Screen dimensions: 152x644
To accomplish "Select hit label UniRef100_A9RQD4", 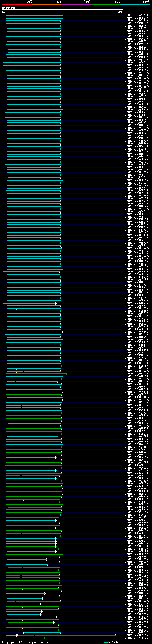I will click(136, 47).
